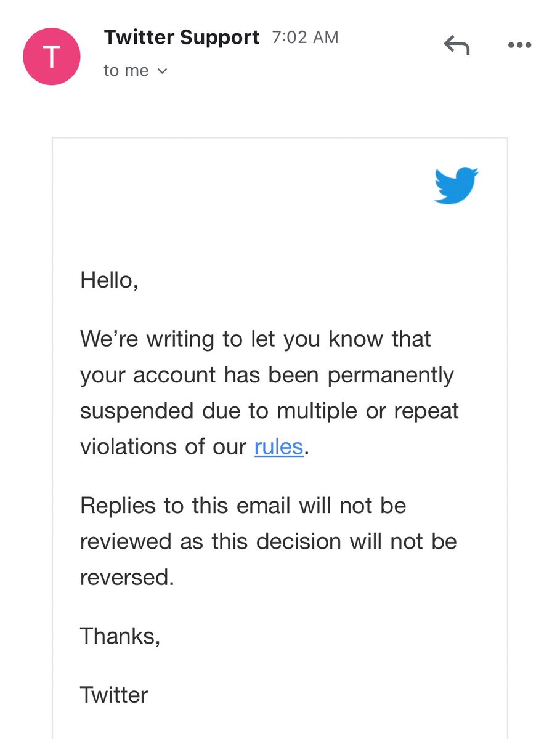Click the word 'reversed.' in the message
560x739 pixels.
click(x=128, y=578)
